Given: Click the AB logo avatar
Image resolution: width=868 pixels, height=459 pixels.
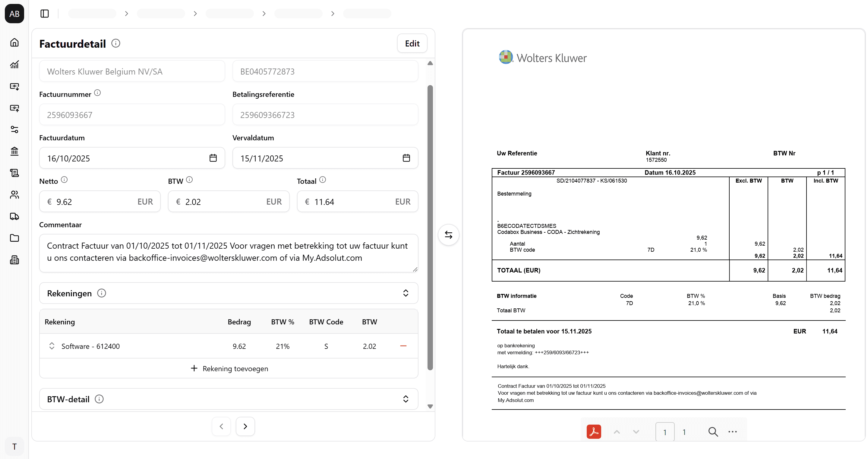Looking at the screenshot, I should pos(14,14).
